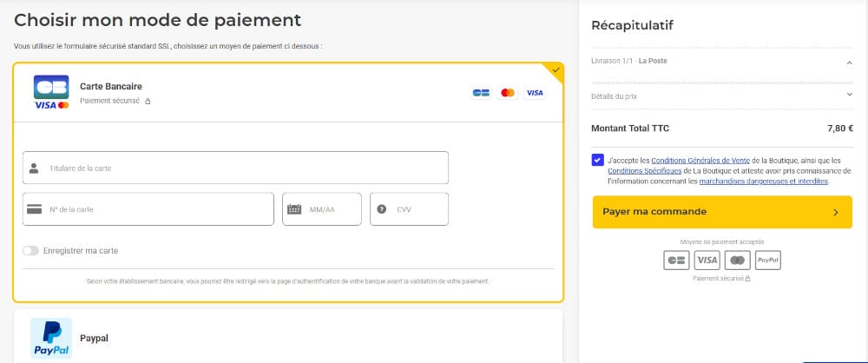Expand the Détails du prix section
This screenshot has height=363, width=868.
[x=848, y=96]
